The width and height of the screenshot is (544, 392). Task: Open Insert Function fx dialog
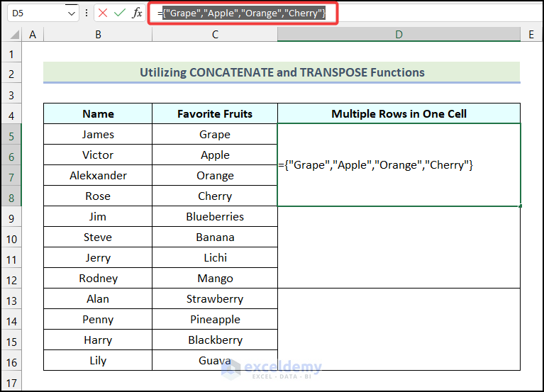[138, 13]
